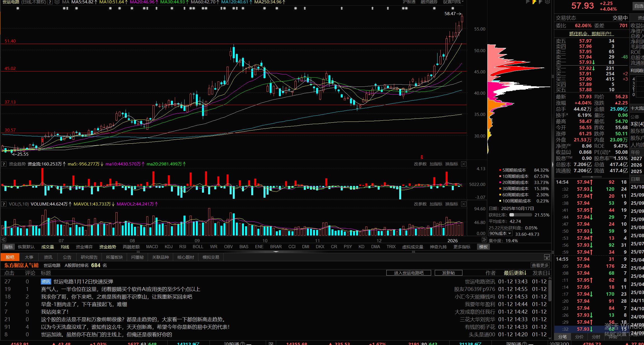
Task: Click the popout icon in 股吧 panel header
Action: tap(547, 257)
